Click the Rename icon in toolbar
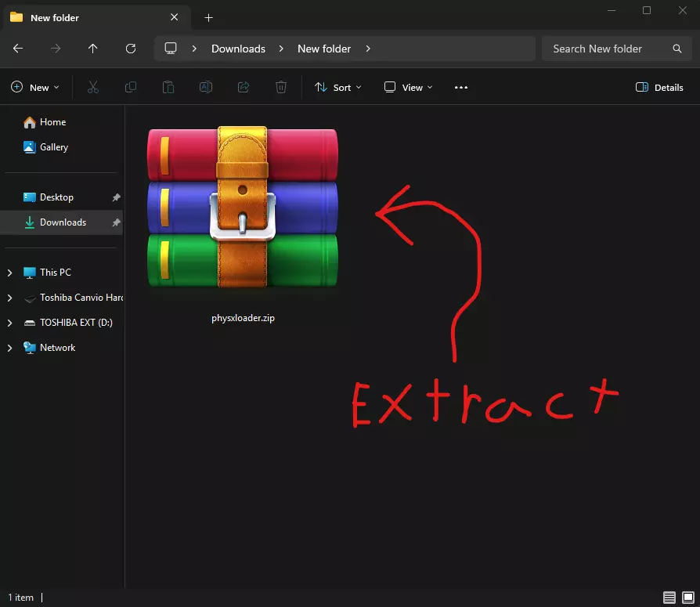Viewport: 700px width, 607px height. 206,87
